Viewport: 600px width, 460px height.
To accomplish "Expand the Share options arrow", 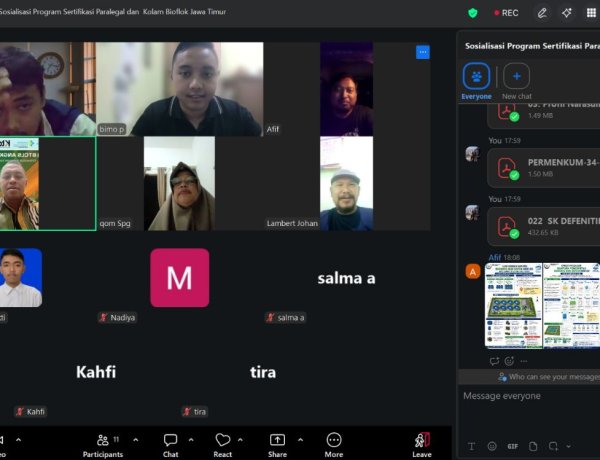I will coord(300,440).
